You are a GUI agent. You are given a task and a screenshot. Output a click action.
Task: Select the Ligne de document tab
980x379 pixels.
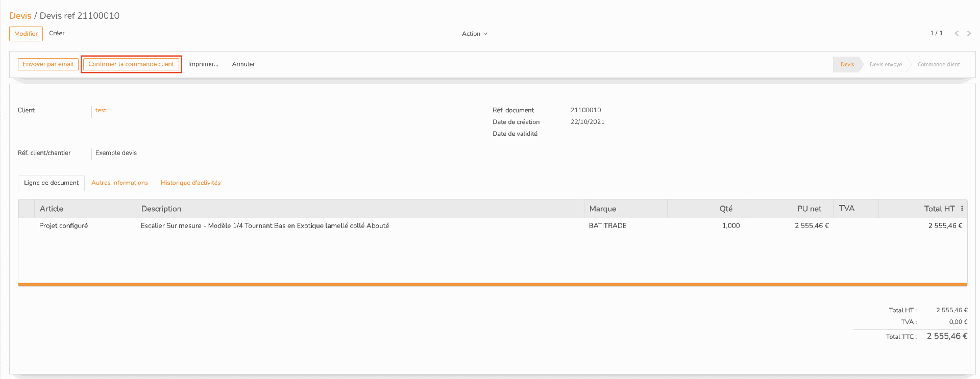52,183
